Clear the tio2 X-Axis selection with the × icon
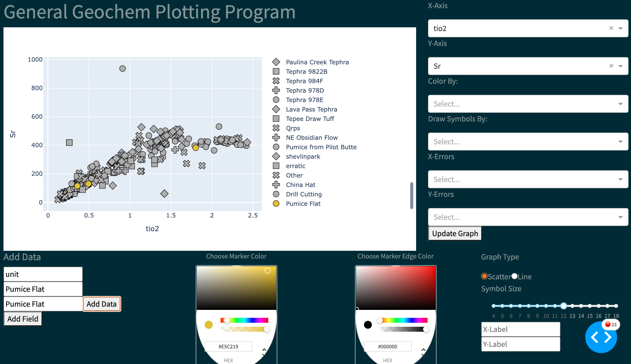Viewport: 631px width, 364px height. [611, 28]
